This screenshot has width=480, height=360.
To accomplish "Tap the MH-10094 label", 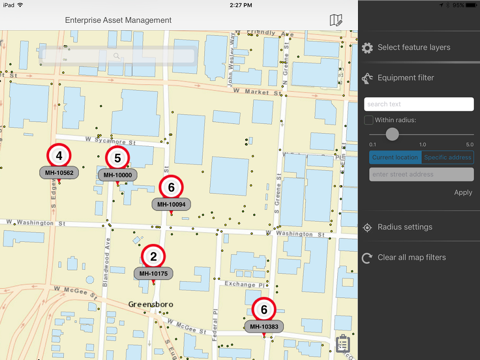I will pos(171,204).
